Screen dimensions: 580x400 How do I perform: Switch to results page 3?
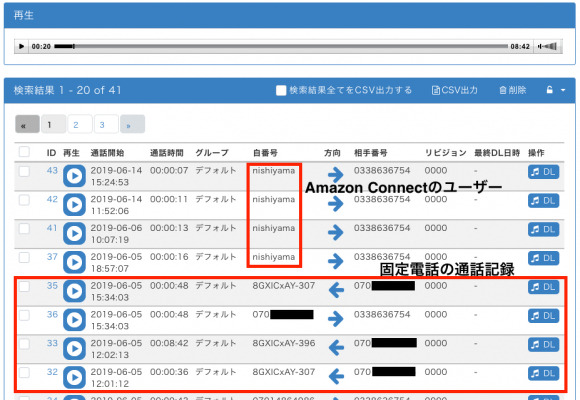point(106,124)
